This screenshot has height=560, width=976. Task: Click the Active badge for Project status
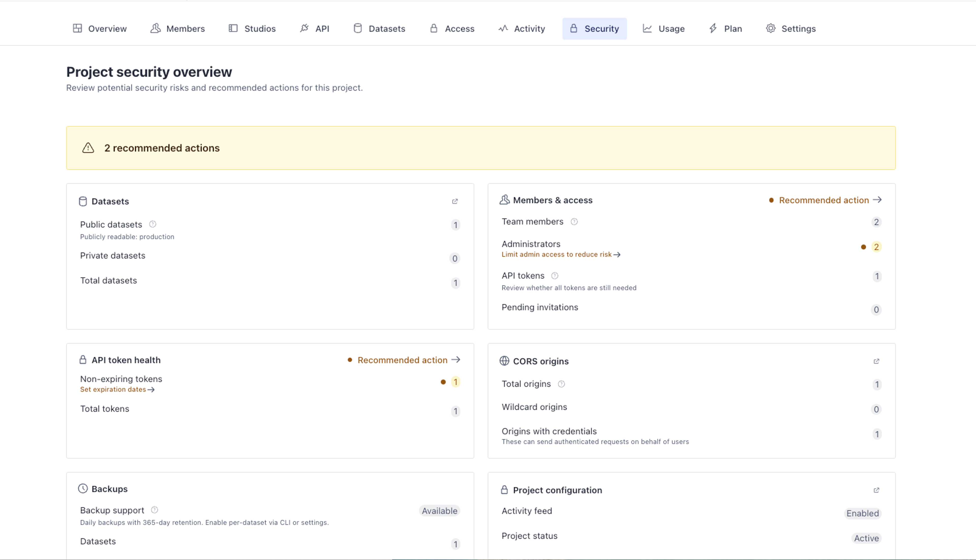(x=866, y=538)
